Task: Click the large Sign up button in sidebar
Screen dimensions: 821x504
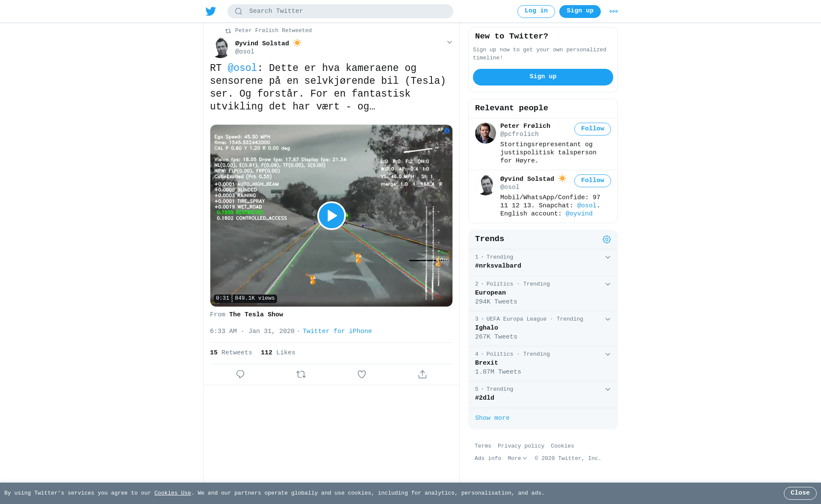Action: click(543, 77)
